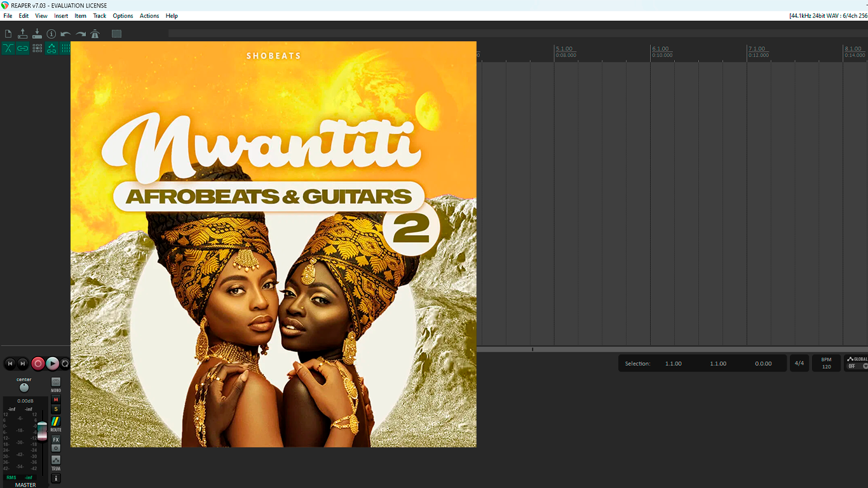Viewport: 868px width, 488px height.
Task: Click timeline ruler marker 5.1.00
Action: point(564,49)
